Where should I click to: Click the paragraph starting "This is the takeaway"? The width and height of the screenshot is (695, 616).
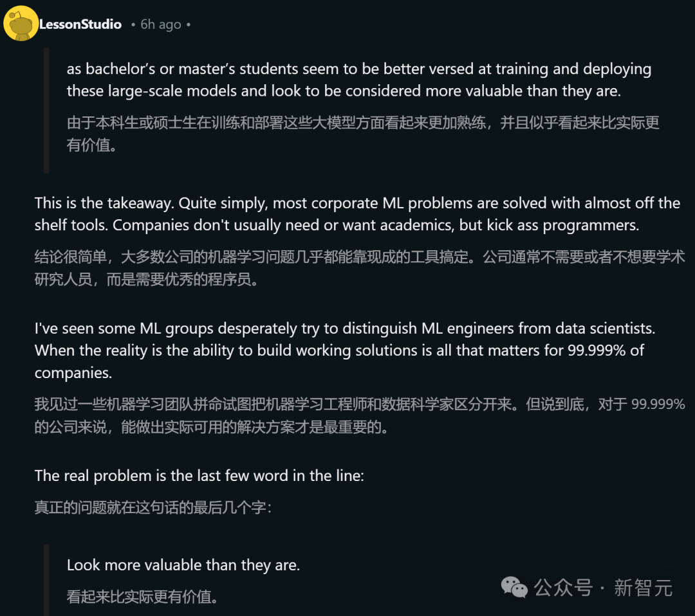357,214
